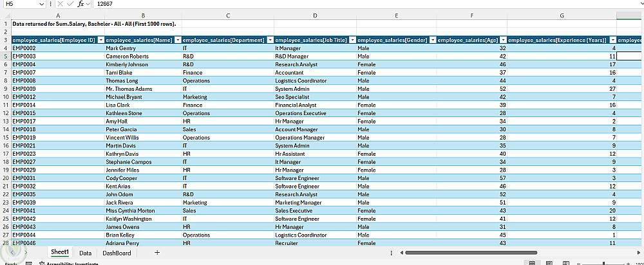The width and height of the screenshot is (644, 265).
Task: Click the Seo Specialist cell
Action: (x=315, y=97)
